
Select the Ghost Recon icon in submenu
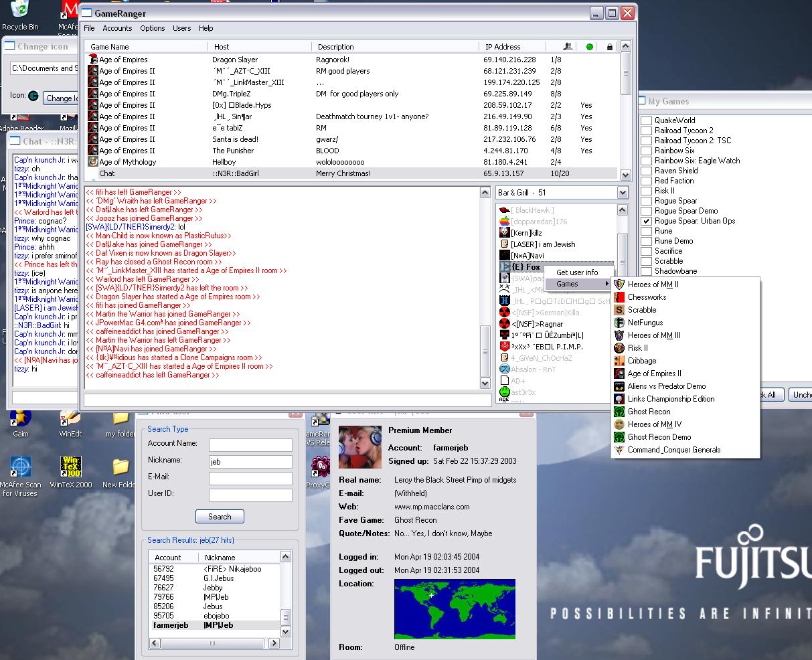coord(619,412)
